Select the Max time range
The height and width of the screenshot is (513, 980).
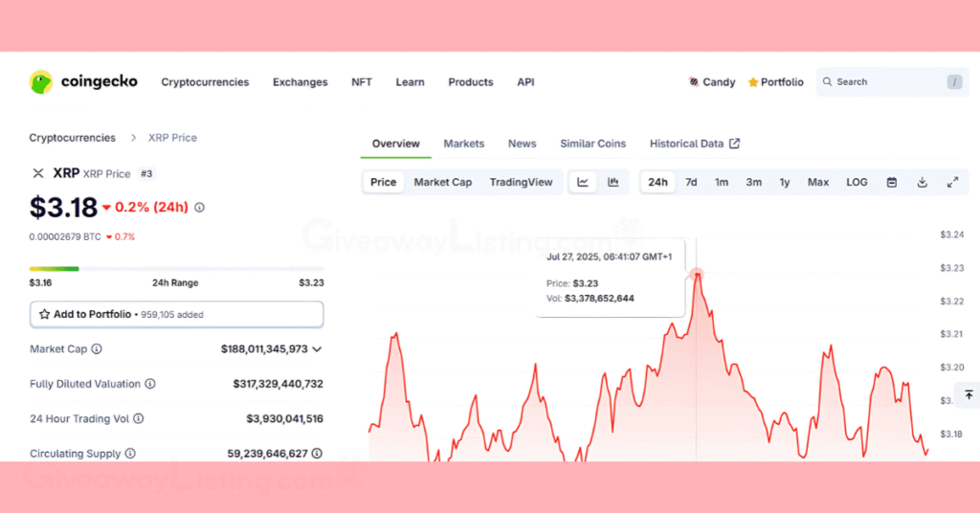tap(818, 182)
